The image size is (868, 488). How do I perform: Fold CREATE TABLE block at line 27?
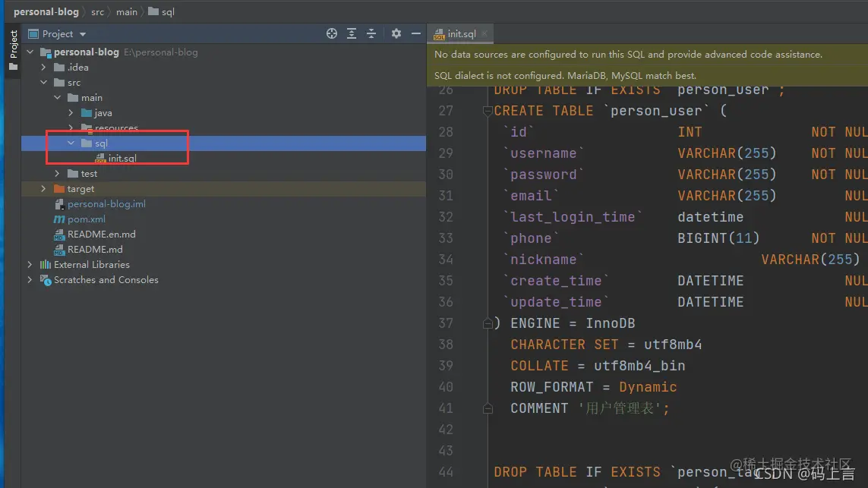488,111
